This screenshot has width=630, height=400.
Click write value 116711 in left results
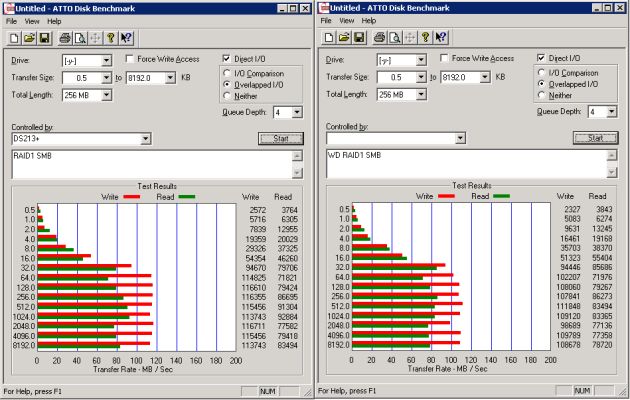(x=254, y=326)
